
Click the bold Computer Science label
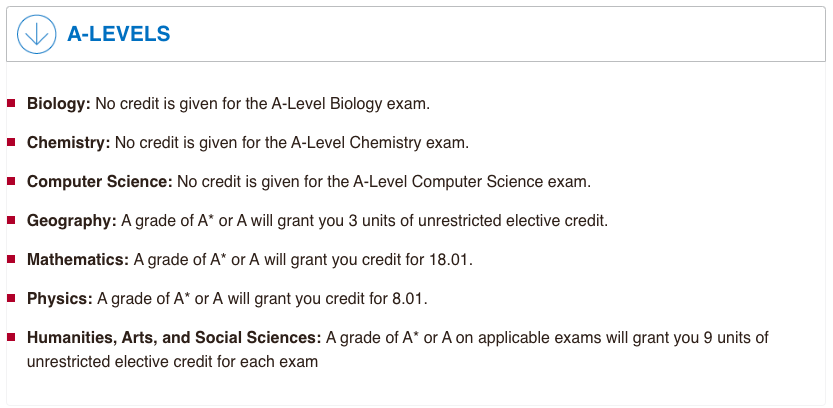[100, 182]
